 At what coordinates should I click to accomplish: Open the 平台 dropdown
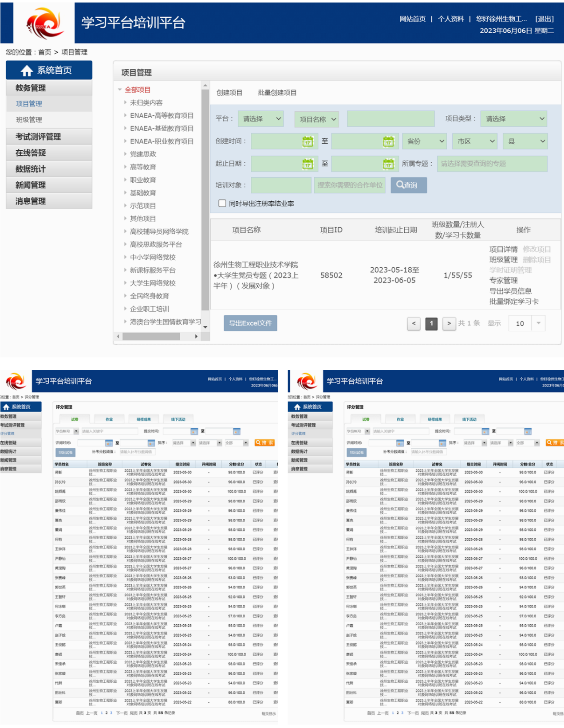point(261,119)
